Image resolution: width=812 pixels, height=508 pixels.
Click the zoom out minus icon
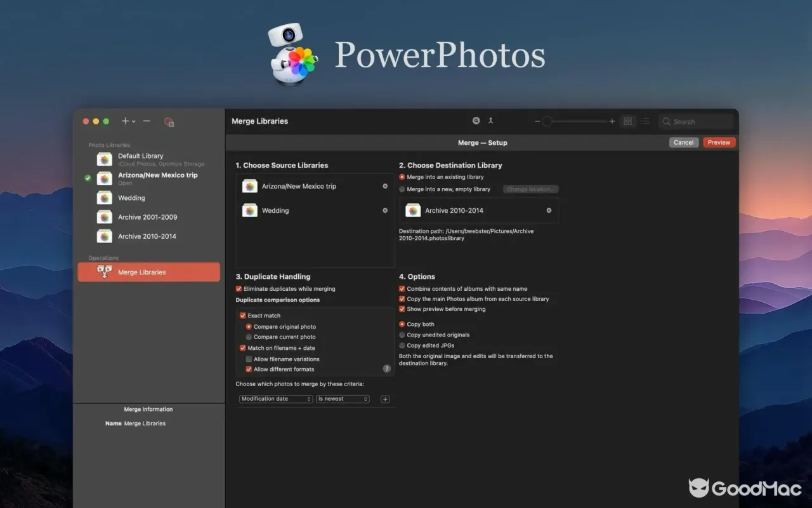(x=537, y=121)
